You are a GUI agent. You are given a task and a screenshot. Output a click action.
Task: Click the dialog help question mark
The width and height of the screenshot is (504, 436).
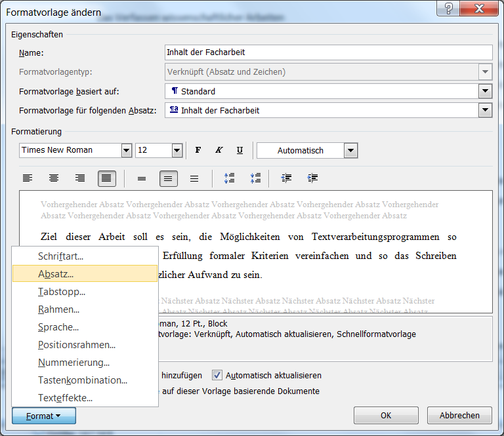pyautogui.click(x=448, y=9)
